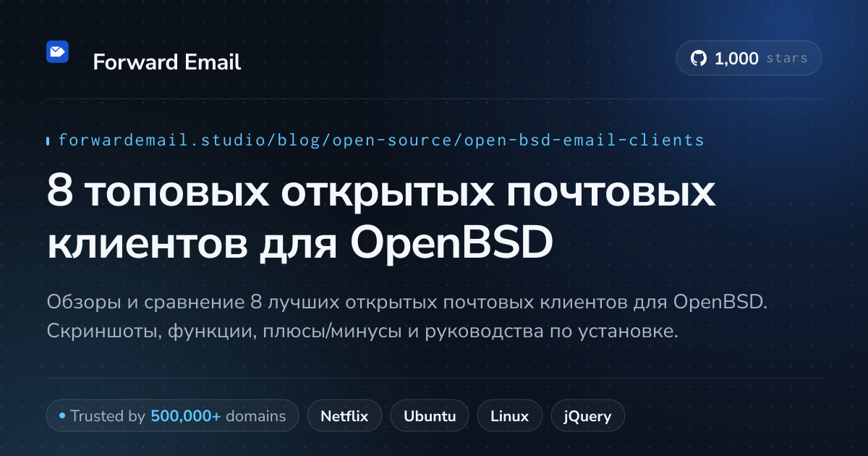Click the Forward Email envelope logo icon
Image resolution: width=868 pixels, height=456 pixels.
click(x=57, y=51)
